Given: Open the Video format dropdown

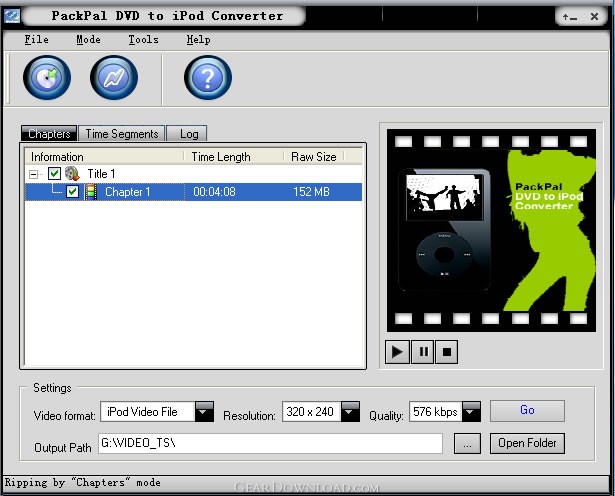Looking at the screenshot, I should coord(204,412).
